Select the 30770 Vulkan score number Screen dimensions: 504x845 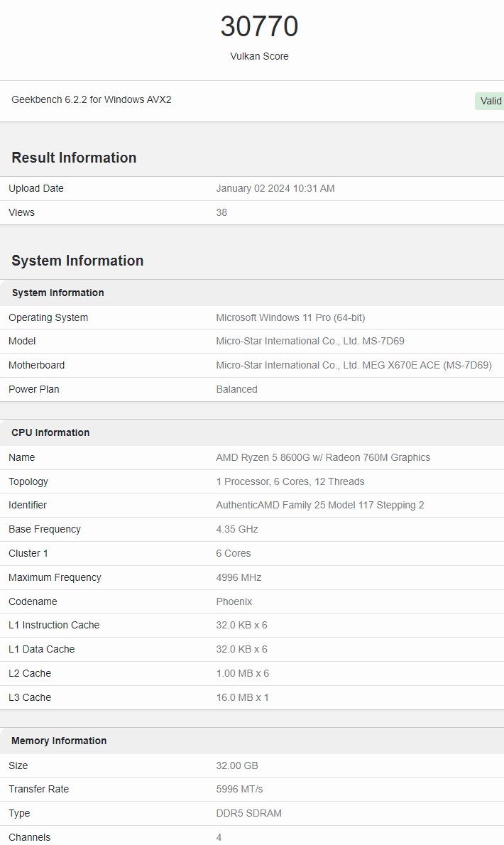[259, 26]
